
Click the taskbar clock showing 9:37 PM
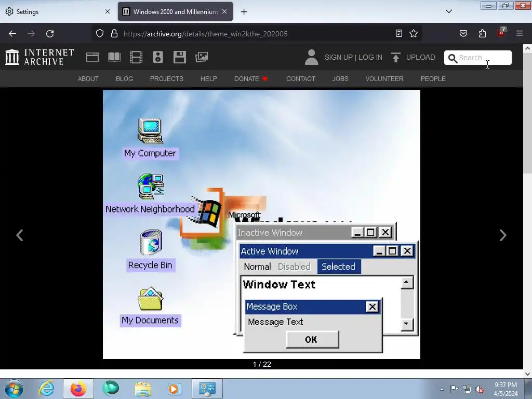click(x=506, y=389)
